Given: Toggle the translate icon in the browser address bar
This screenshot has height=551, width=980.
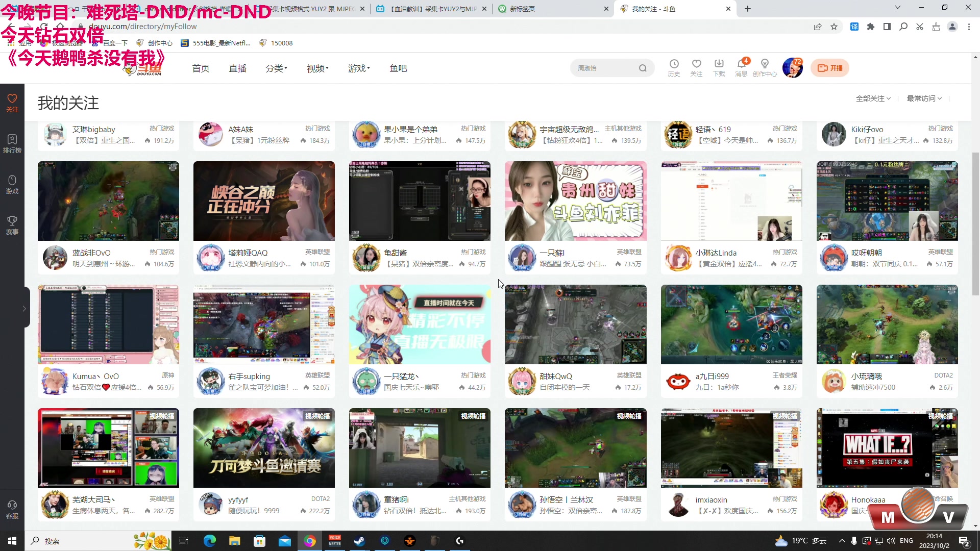Looking at the screenshot, I should (x=854, y=27).
